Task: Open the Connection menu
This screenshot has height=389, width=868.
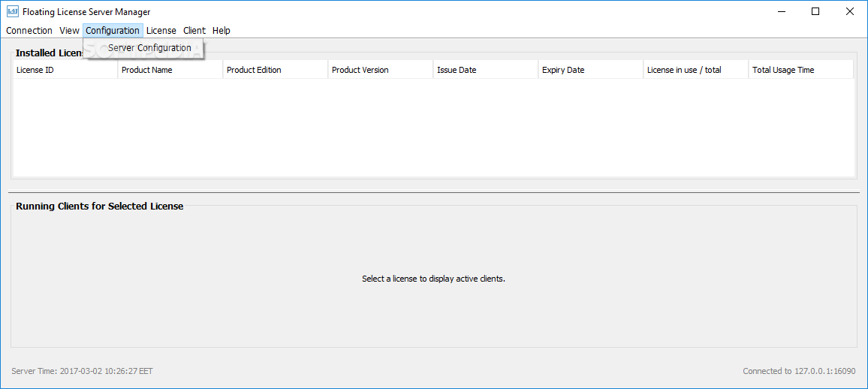Action: 29,31
